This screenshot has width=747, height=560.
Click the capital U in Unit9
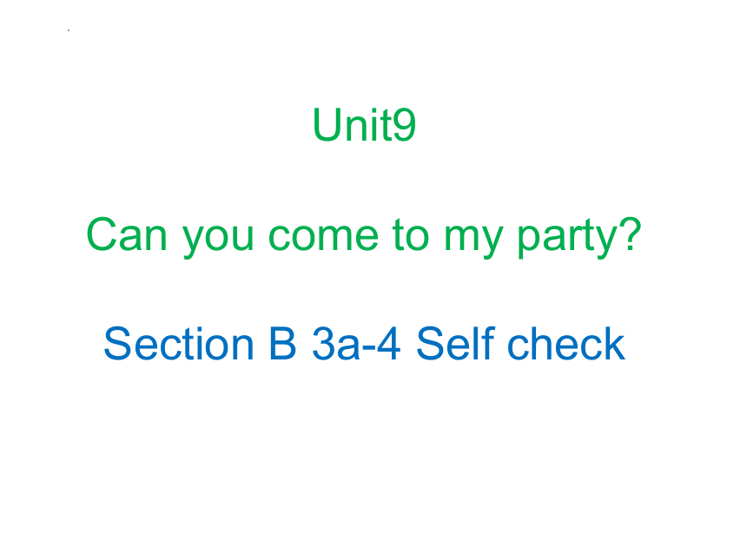pyautogui.click(x=327, y=125)
